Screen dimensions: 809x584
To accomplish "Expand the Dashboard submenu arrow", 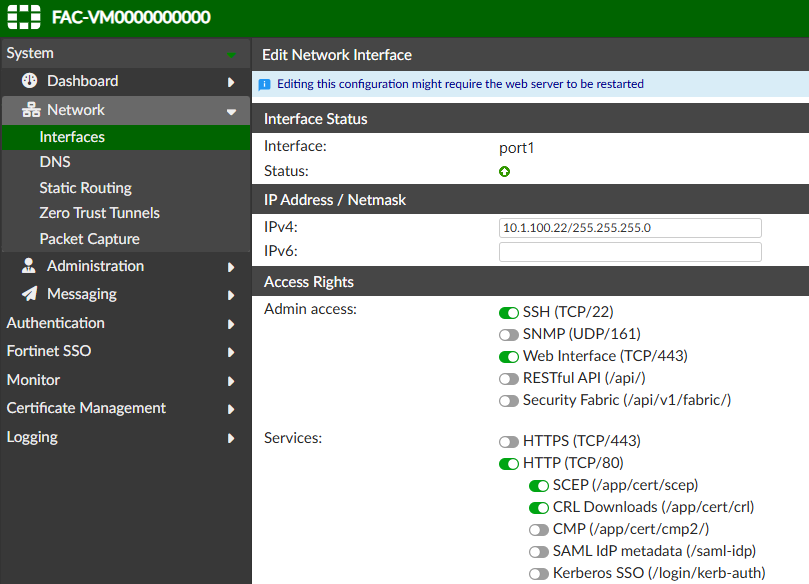I will (x=231, y=82).
